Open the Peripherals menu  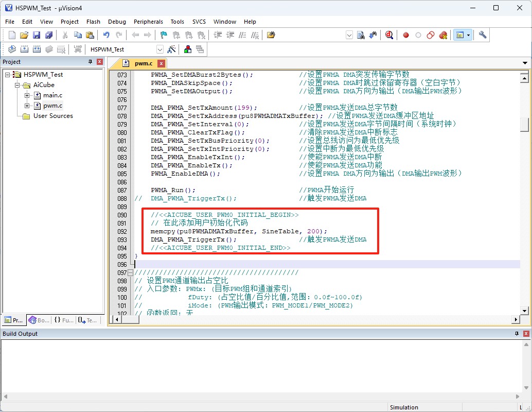click(x=148, y=22)
